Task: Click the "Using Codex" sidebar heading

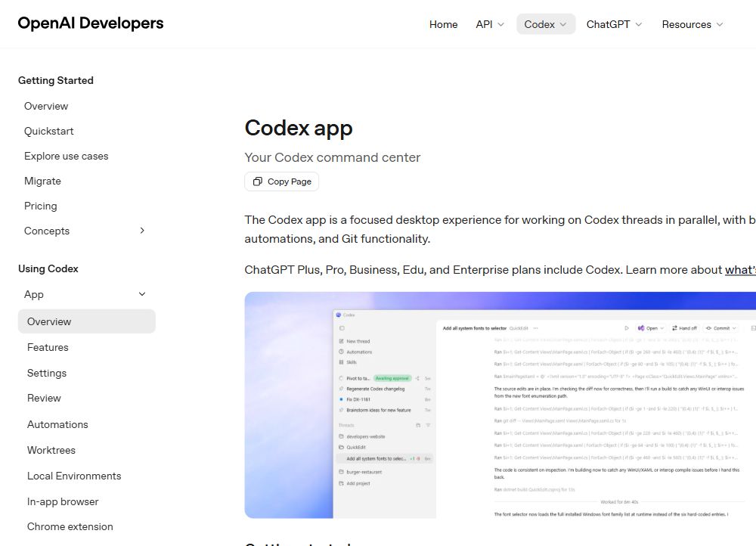Action: pyautogui.click(x=48, y=268)
